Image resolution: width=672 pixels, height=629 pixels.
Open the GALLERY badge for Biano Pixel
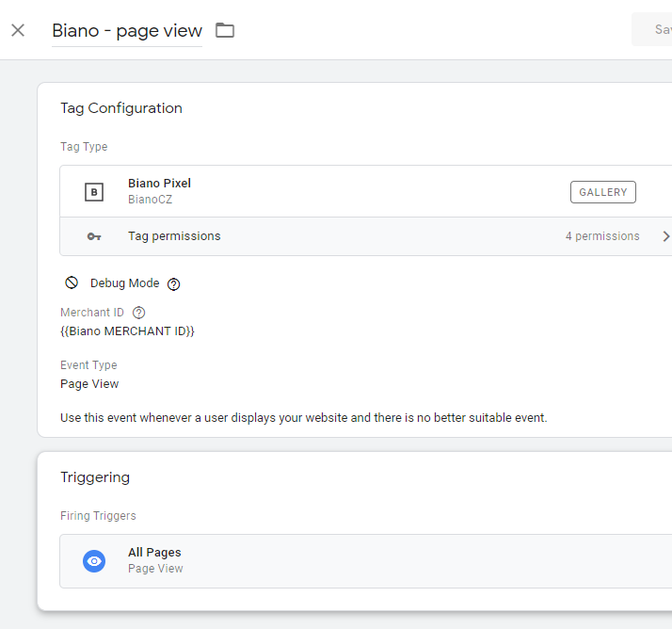coord(603,192)
